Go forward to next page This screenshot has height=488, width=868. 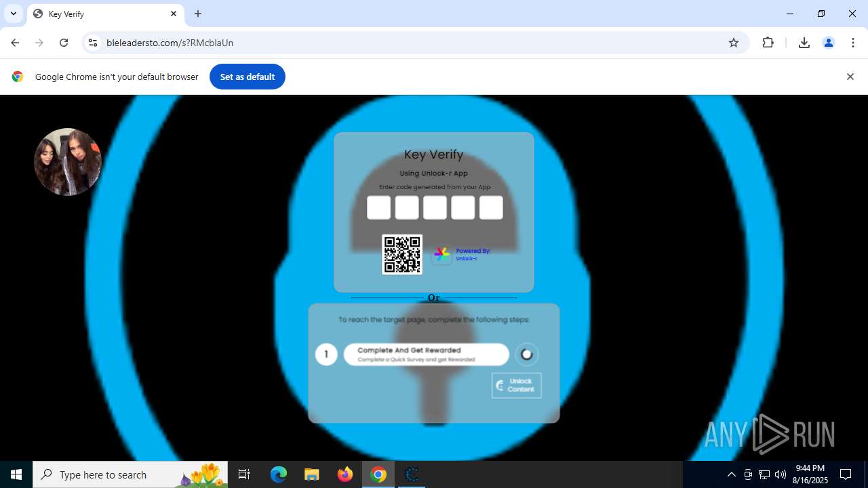39,43
